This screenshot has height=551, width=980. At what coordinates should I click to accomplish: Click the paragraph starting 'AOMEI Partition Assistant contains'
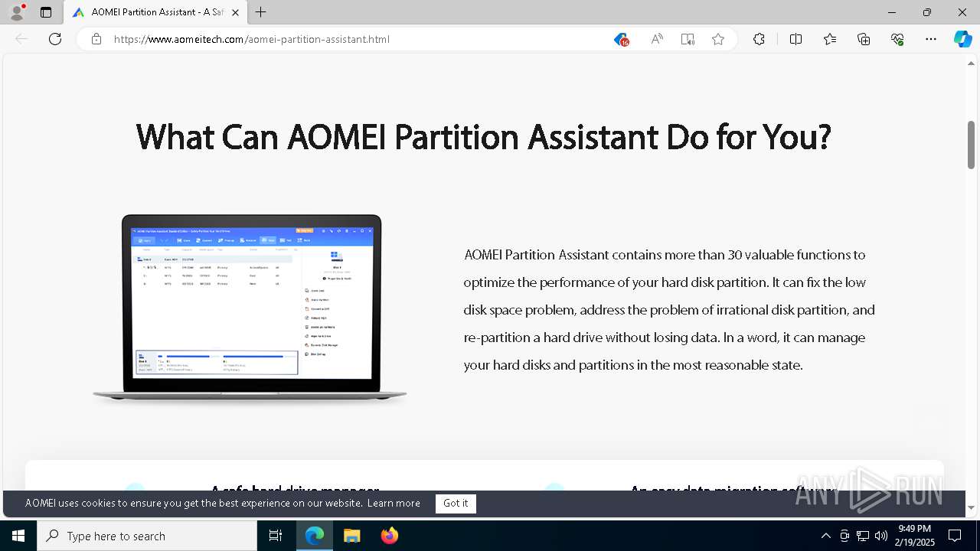pos(669,310)
